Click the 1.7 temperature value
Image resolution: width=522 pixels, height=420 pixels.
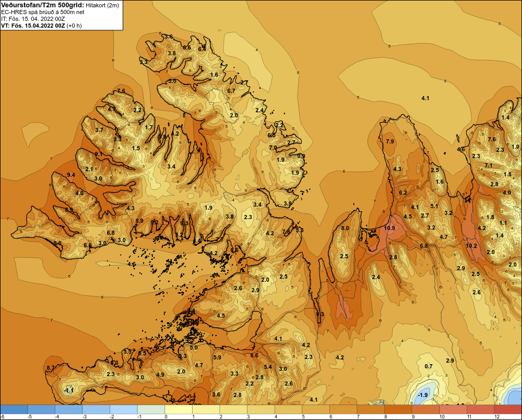[149, 127]
